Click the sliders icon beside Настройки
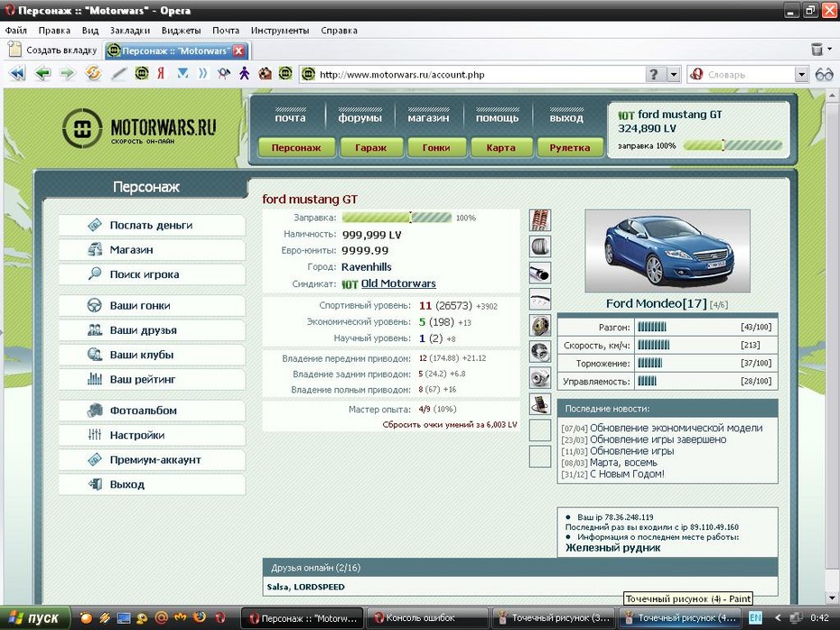 [x=94, y=435]
